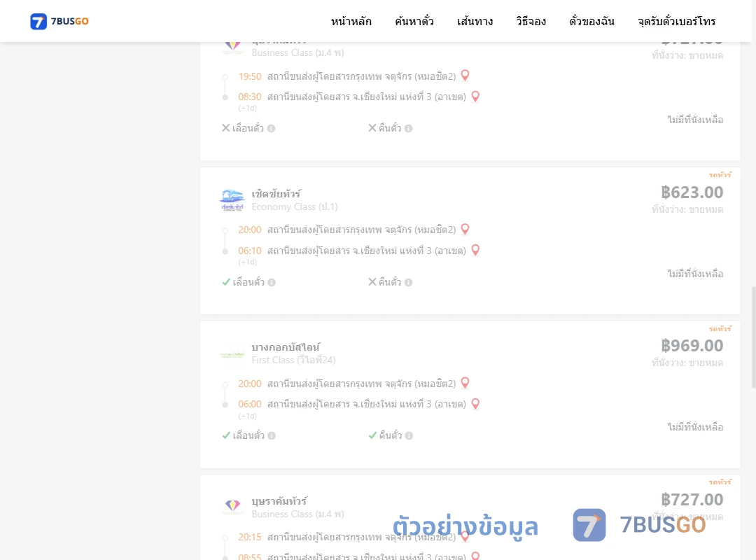
Task: Click the 7BUSGO logo in header
Action: pos(59,21)
